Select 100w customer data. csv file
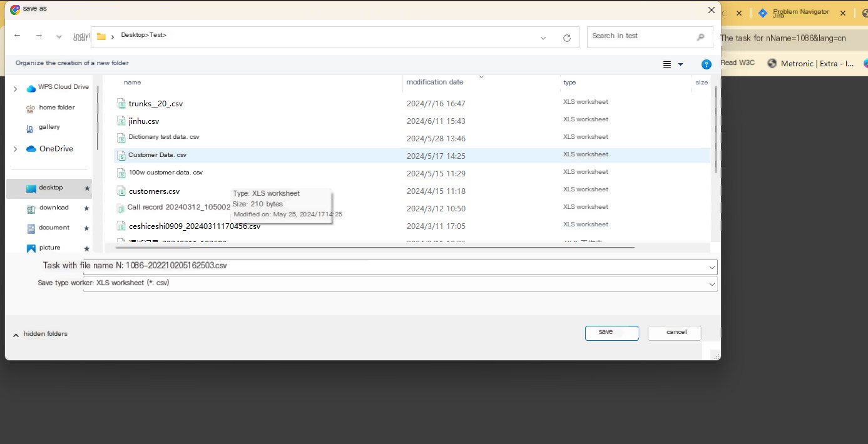 pos(166,173)
